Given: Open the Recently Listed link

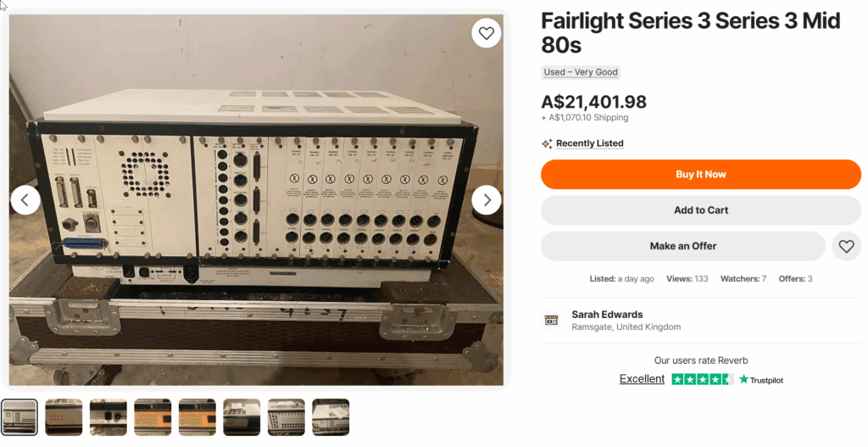Looking at the screenshot, I should pyautogui.click(x=589, y=143).
